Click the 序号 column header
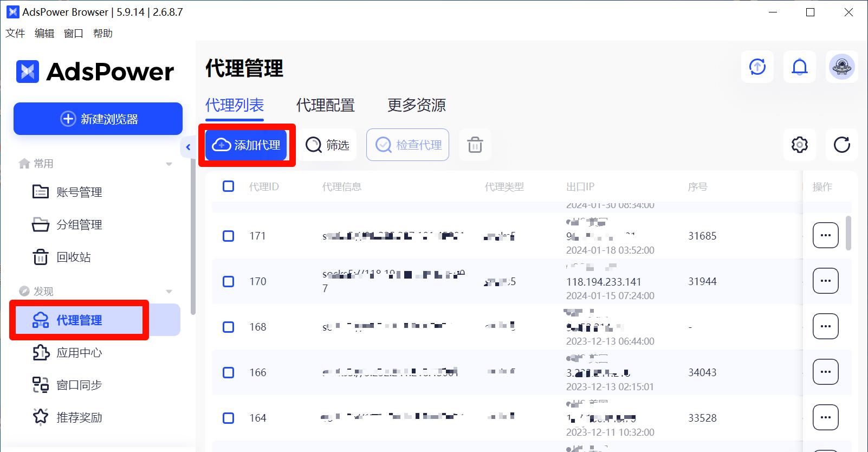The width and height of the screenshot is (868, 452). pos(698,187)
